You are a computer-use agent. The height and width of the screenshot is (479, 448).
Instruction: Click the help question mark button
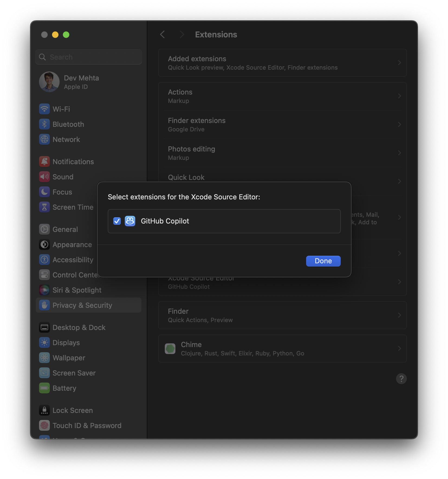(x=401, y=378)
